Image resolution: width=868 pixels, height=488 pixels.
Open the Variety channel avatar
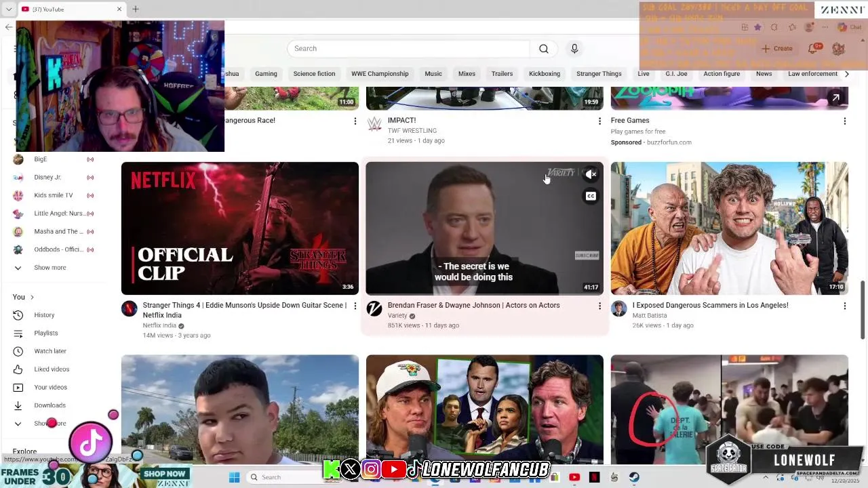[x=374, y=309]
